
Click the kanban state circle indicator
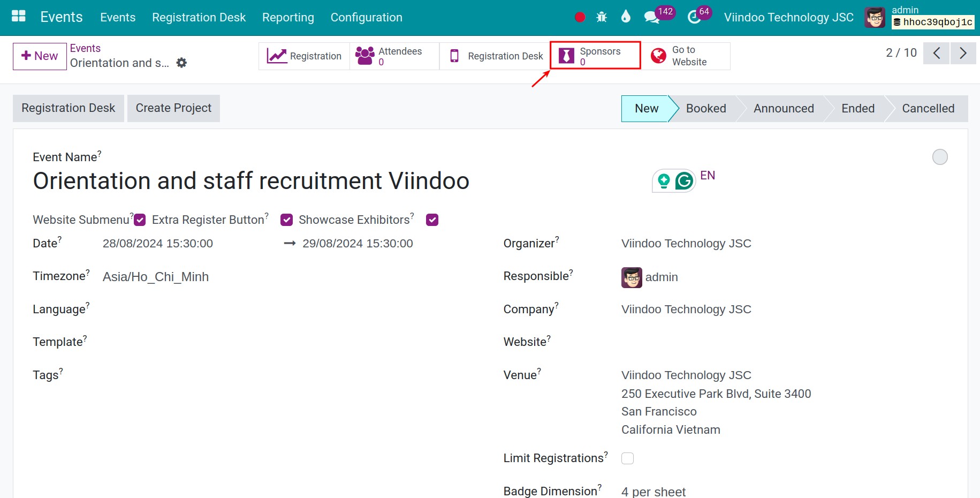point(940,157)
